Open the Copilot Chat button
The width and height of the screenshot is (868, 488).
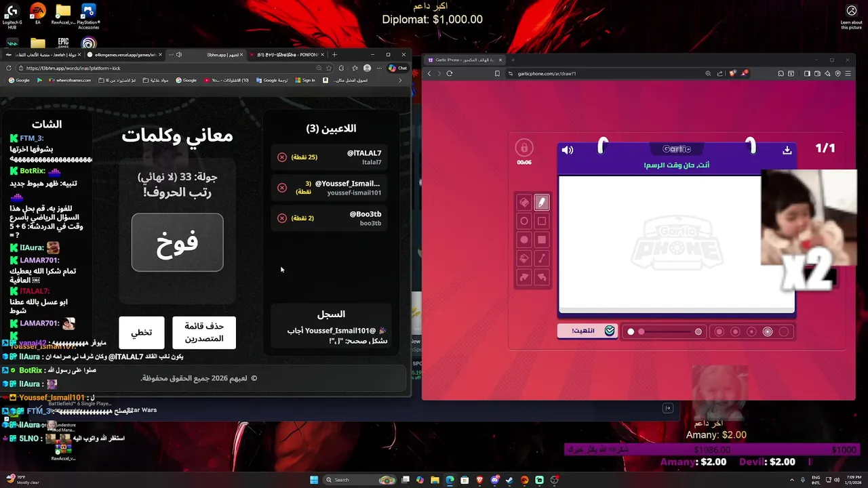coord(397,68)
